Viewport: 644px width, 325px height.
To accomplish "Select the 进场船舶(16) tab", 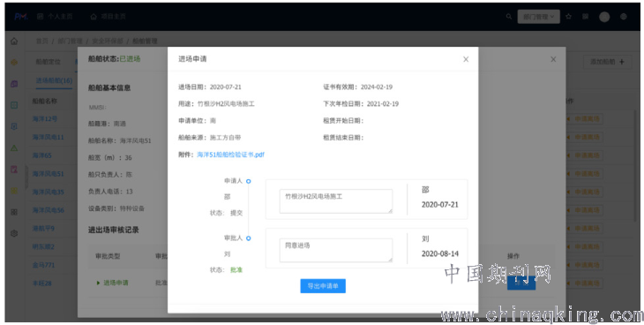I will tap(54, 80).
